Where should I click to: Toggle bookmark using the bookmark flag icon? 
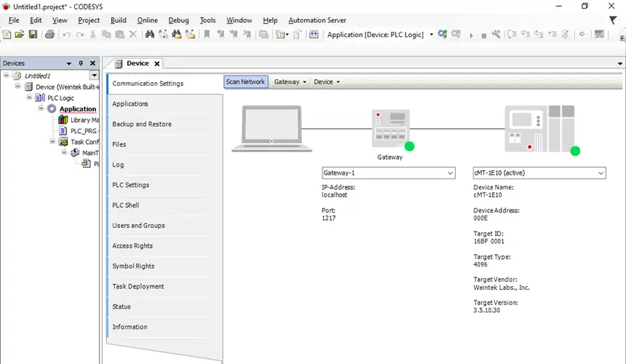(x=206, y=34)
